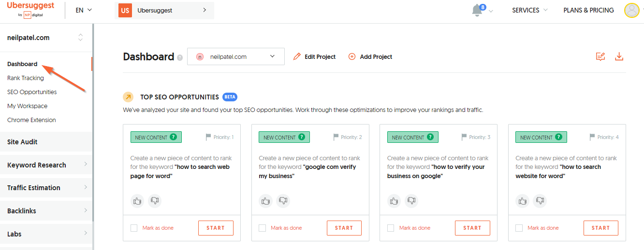
Task: Click the Add Project link
Action: tap(370, 56)
